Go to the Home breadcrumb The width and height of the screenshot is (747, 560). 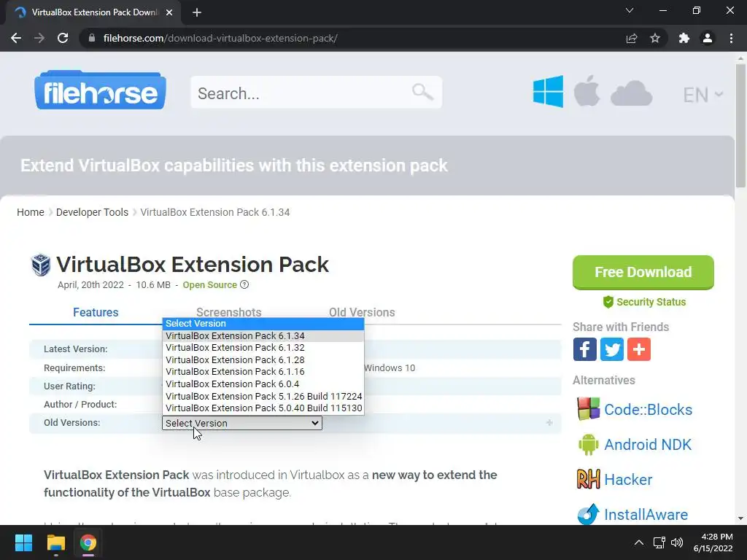(31, 212)
